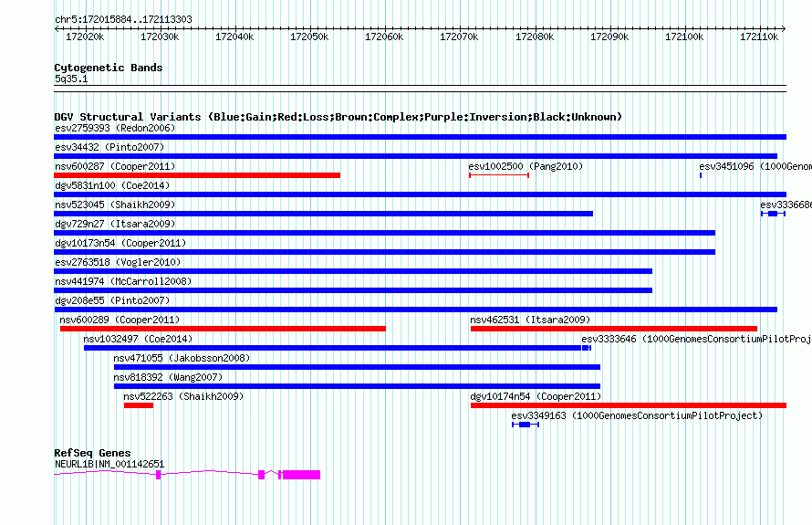Click the 'nsv471055 (Jakobsson2008)' label
This screenshot has width=812, height=525.
[x=182, y=358]
